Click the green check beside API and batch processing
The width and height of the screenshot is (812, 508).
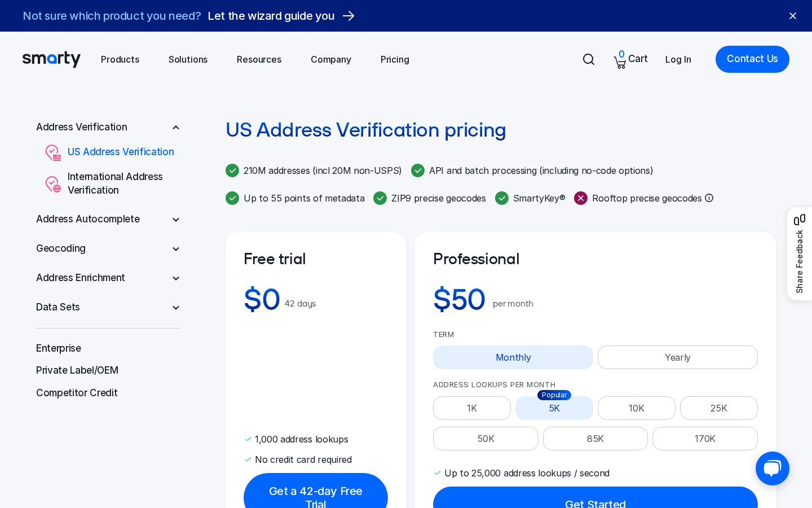click(418, 170)
